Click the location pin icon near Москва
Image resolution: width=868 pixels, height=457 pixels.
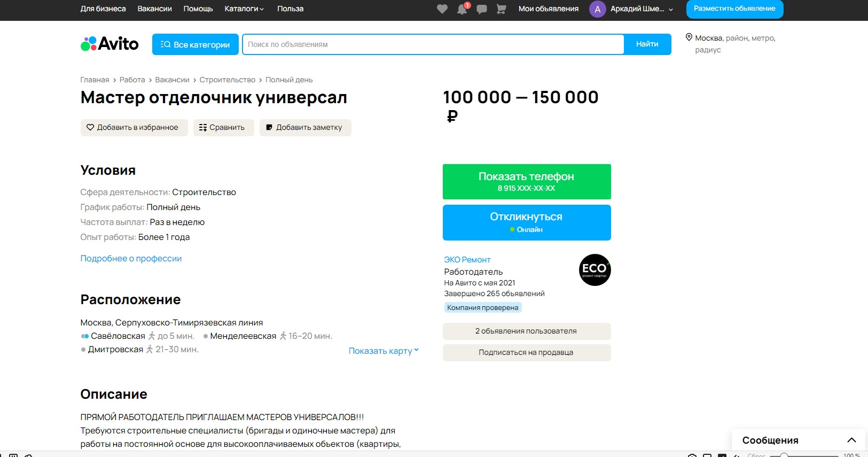point(689,37)
